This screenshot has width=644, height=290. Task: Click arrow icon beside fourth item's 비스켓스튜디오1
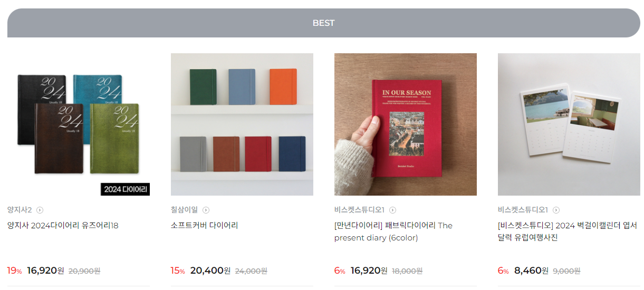(x=556, y=210)
